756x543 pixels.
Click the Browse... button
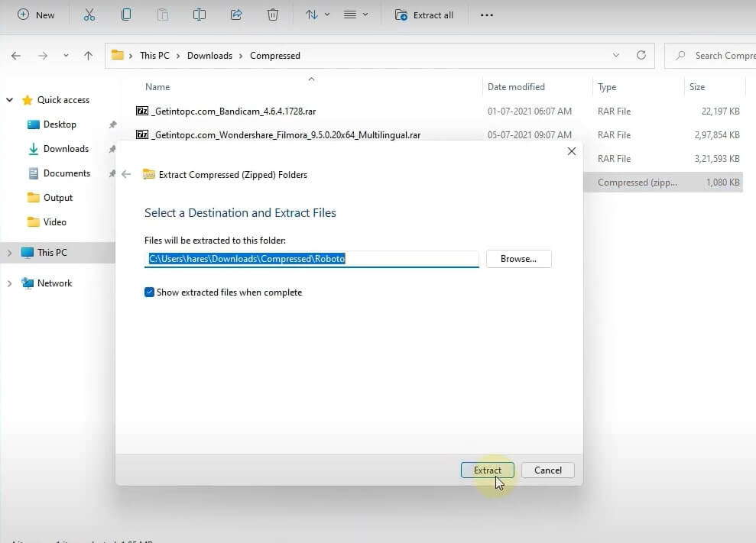click(x=518, y=259)
